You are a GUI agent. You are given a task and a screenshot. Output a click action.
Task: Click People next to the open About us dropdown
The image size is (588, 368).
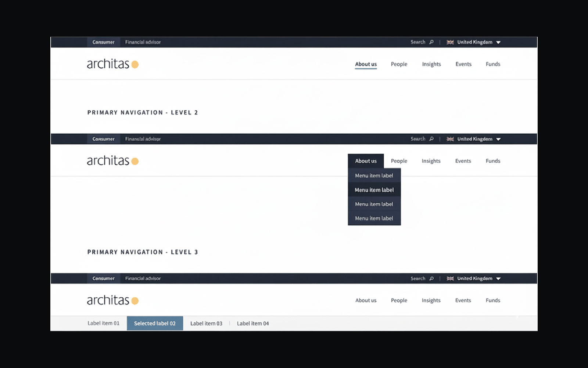(399, 161)
